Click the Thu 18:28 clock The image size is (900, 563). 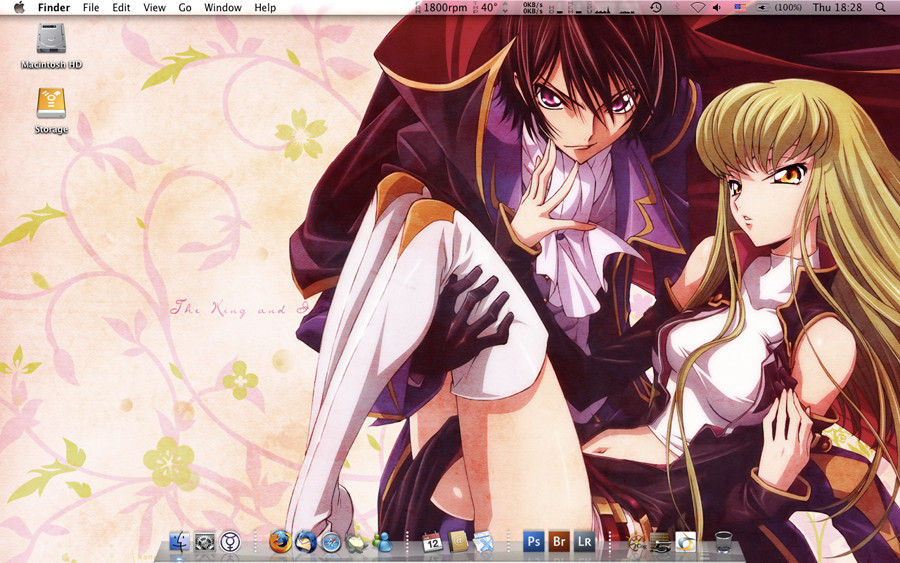(837, 7)
